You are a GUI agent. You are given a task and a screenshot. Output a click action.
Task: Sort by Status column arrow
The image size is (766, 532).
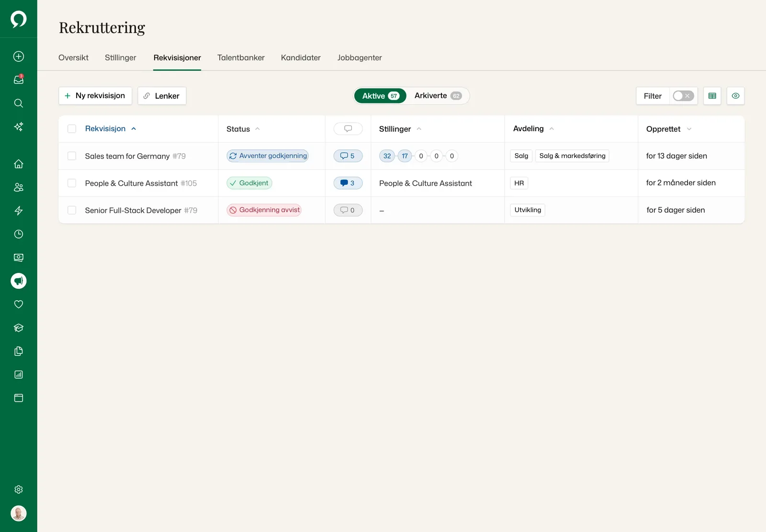tap(258, 129)
